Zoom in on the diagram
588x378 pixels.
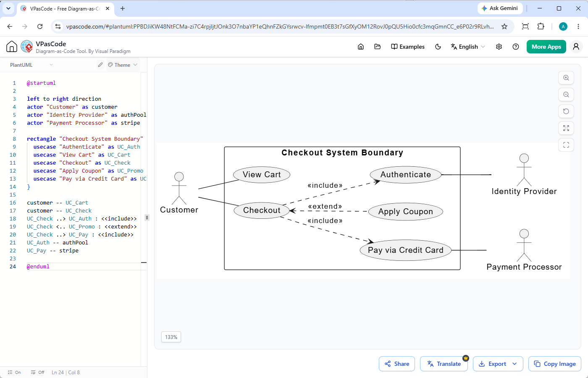[566, 78]
